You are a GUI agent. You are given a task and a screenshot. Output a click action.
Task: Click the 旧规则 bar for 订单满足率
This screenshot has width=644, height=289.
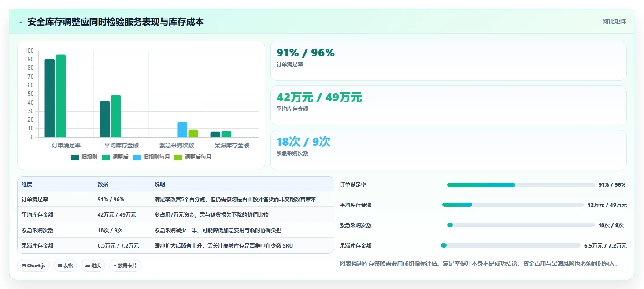coord(50,98)
